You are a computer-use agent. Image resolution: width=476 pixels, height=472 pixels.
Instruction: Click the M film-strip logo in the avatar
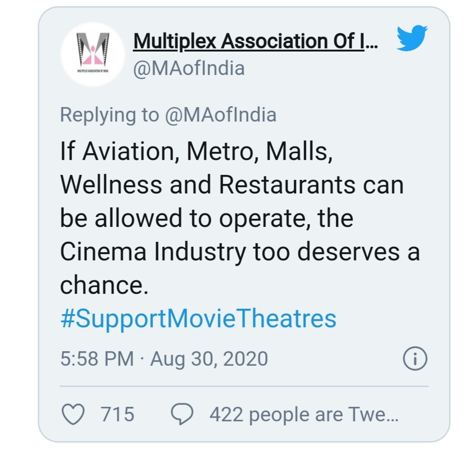[x=93, y=49]
